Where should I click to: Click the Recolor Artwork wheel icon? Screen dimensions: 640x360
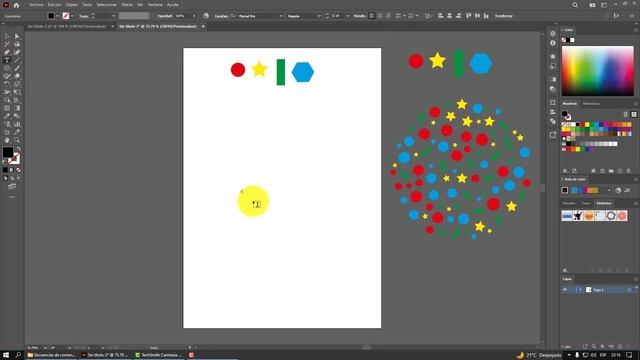206,16
